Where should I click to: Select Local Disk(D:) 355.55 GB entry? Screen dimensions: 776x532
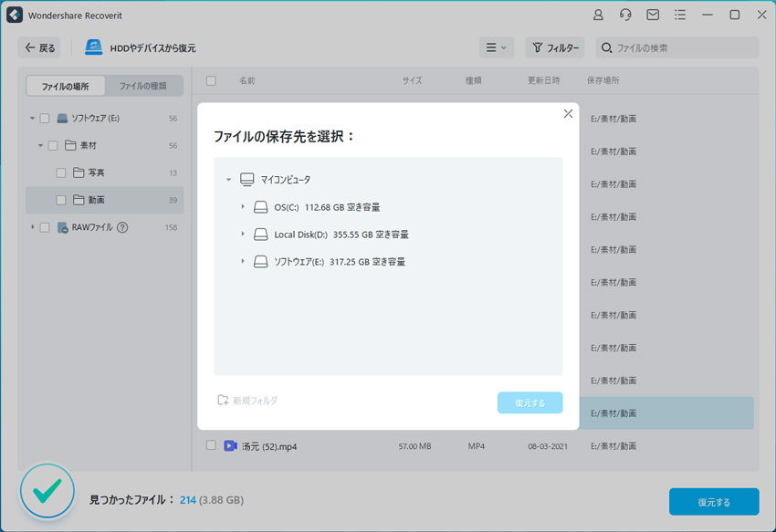click(x=341, y=235)
